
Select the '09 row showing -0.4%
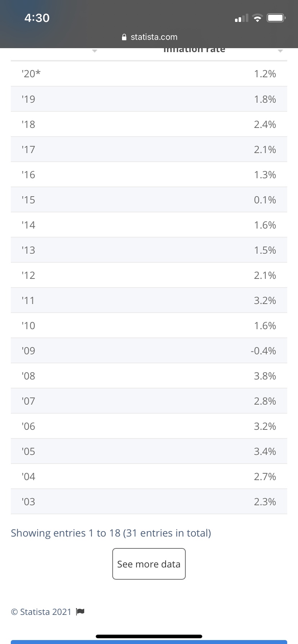coord(149,351)
